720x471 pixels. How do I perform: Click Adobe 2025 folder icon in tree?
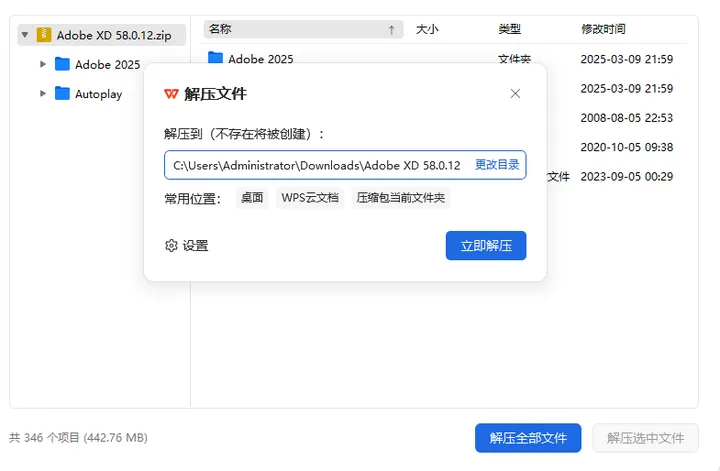click(62, 64)
